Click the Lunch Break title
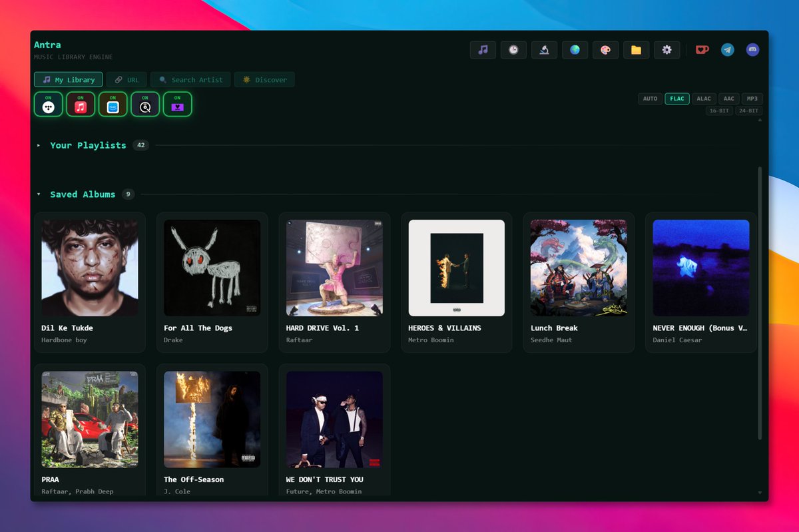The width and height of the screenshot is (799, 532). pos(554,328)
